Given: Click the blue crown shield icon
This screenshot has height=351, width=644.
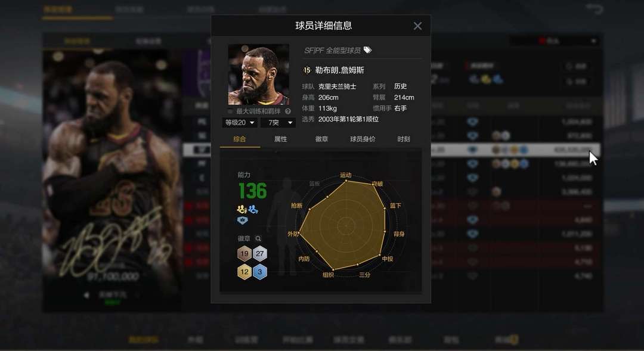Looking at the screenshot, I should click(x=242, y=220).
